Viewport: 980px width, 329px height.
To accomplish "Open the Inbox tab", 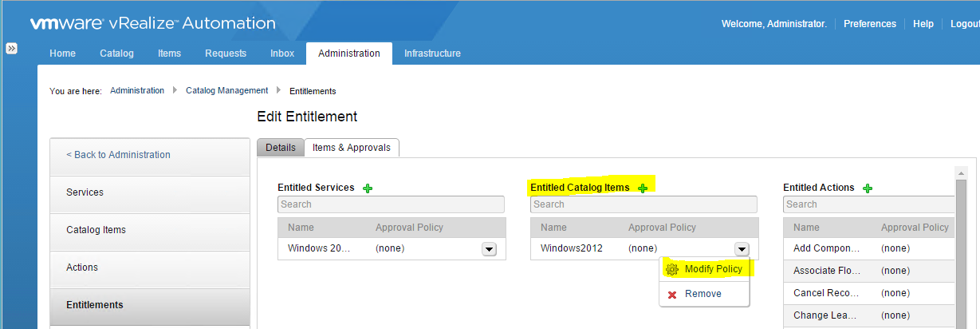I will (x=282, y=54).
